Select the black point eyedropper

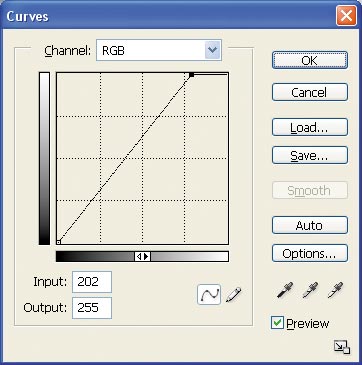[x=285, y=290]
